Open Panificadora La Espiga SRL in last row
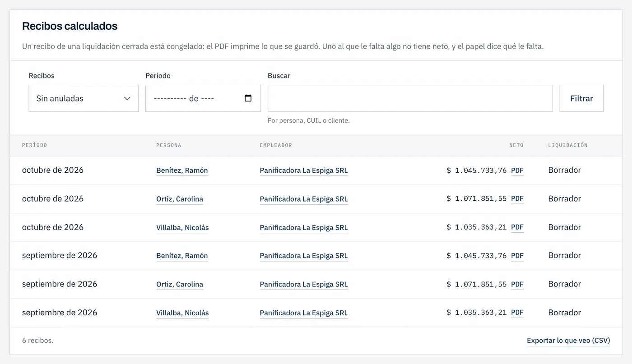 pos(304,313)
